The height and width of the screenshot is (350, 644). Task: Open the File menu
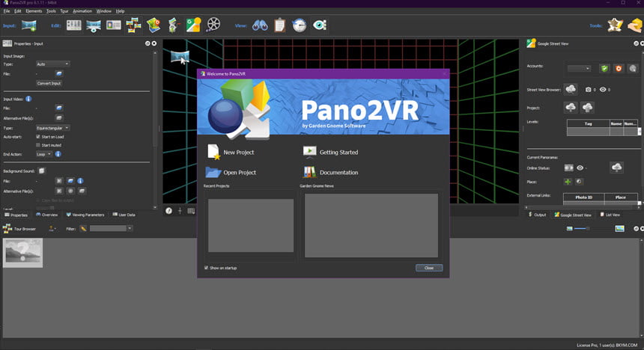click(7, 11)
